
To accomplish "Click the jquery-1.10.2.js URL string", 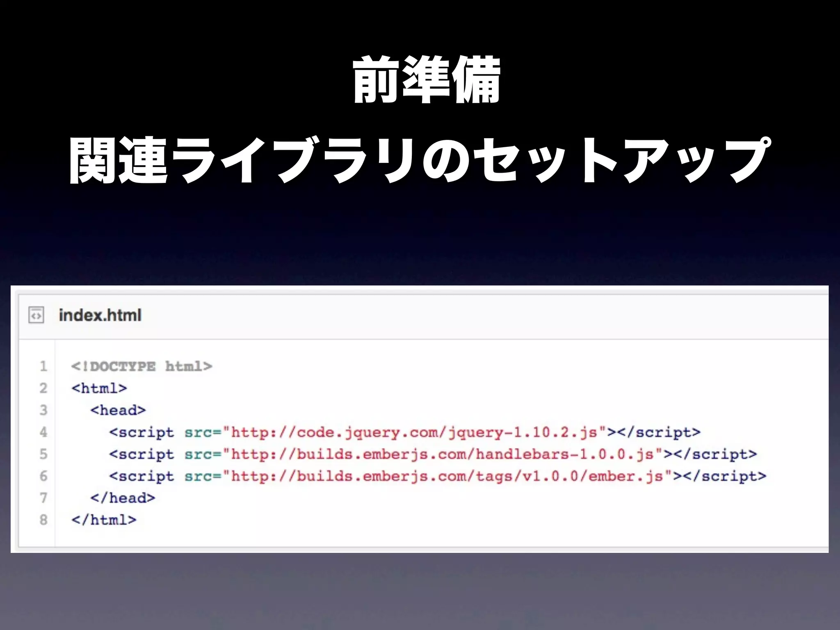I will coord(415,432).
